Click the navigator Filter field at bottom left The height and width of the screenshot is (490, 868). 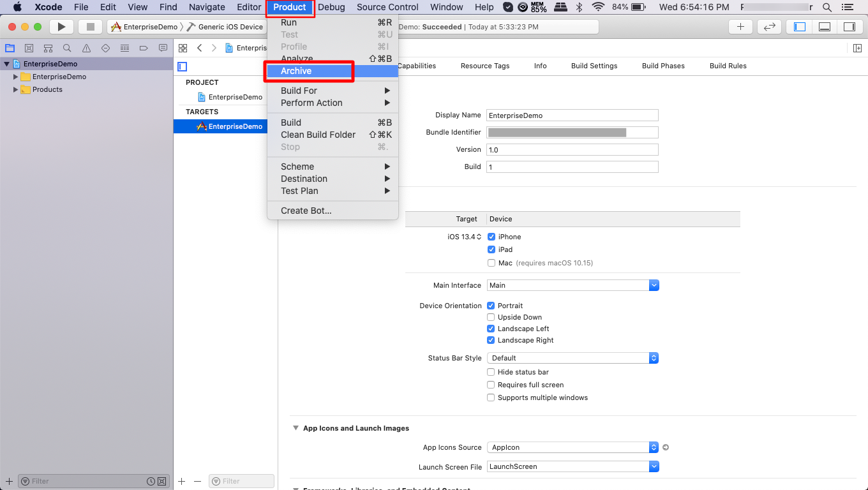tap(93, 481)
